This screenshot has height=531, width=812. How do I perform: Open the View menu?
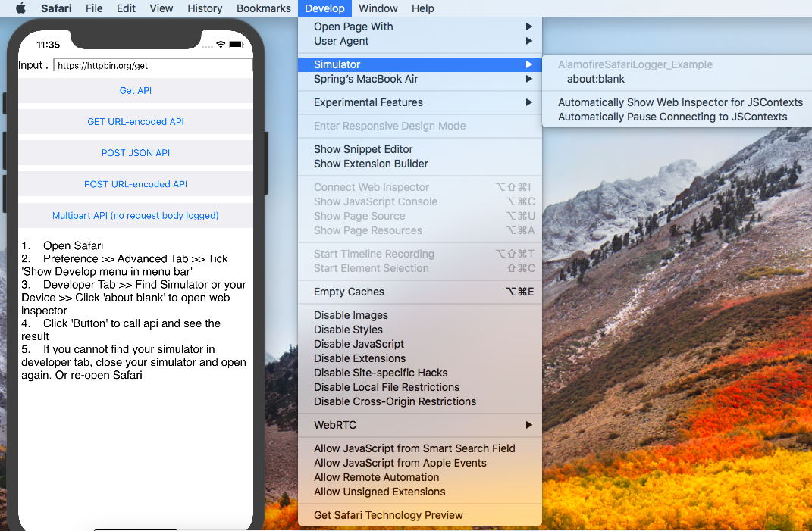click(161, 8)
